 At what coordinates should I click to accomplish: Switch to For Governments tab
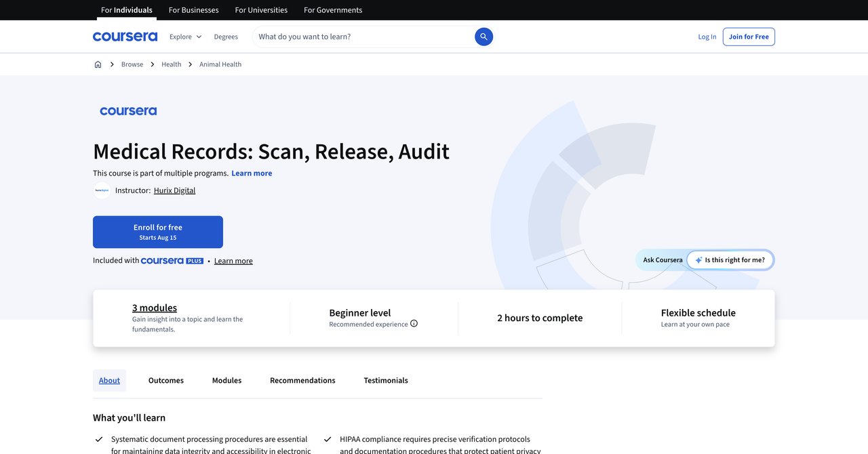(333, 10)
